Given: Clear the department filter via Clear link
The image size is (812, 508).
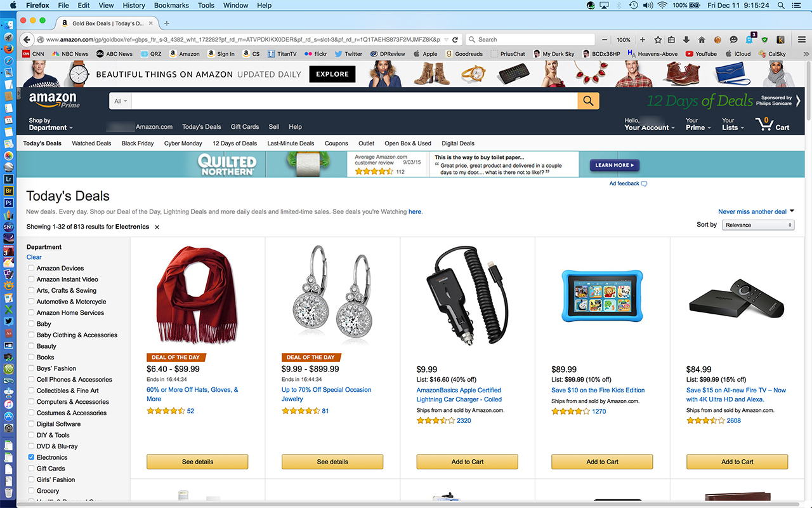Looking at the screenshot, I should tap(34, 257).
